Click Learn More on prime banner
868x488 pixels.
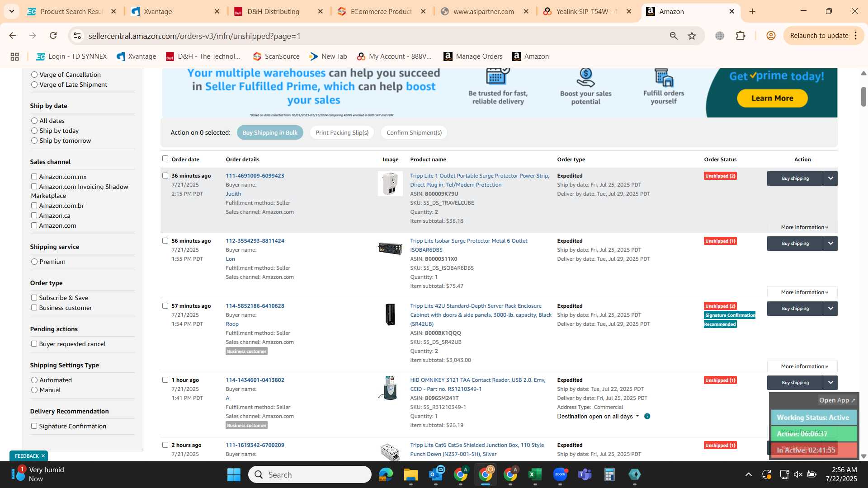point(772,98)
